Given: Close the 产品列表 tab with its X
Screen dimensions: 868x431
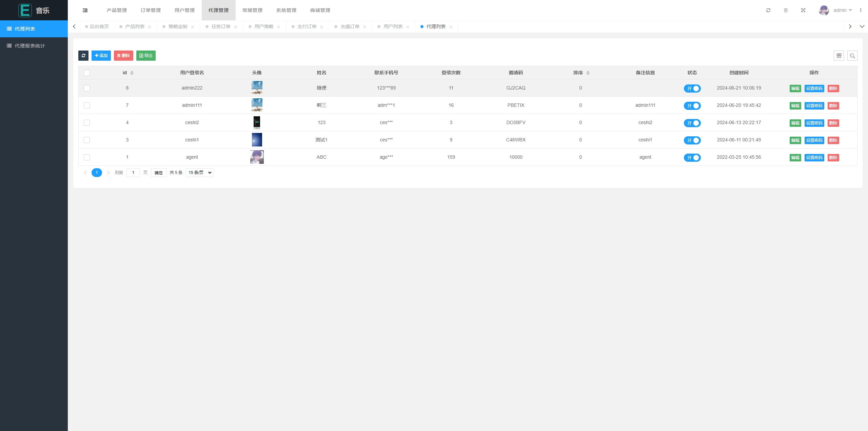Looking at the screenshot, I should click(150, 27).
